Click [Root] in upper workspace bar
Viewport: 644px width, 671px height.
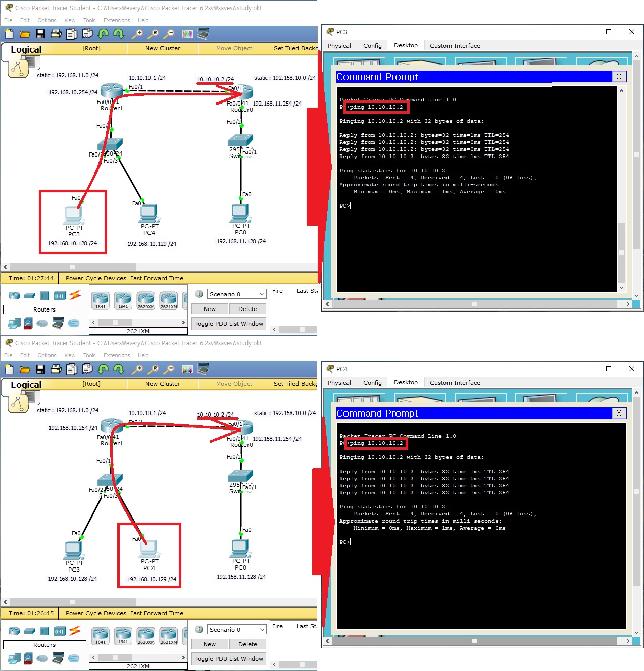coord(91,48)
